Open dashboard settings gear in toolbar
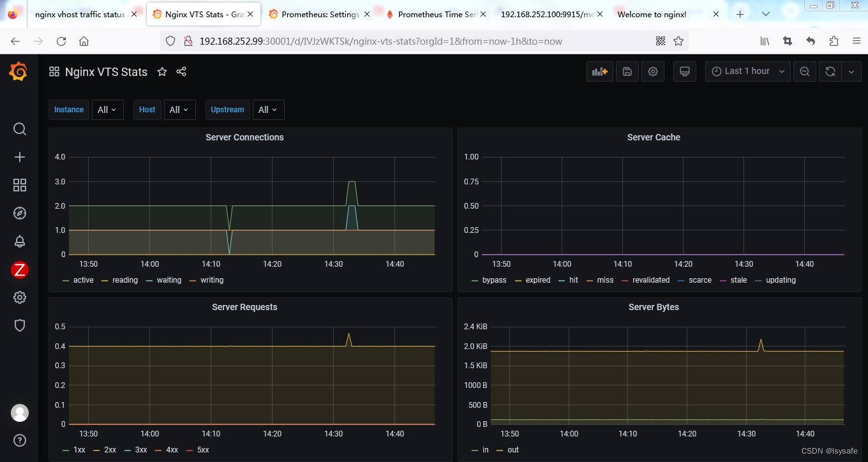 (653, 71)
